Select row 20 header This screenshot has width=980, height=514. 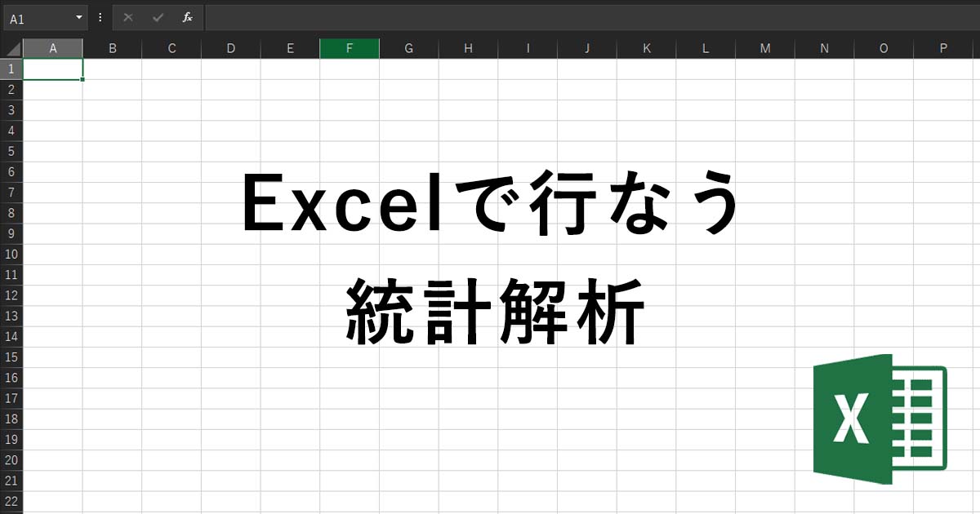click(x=11, y=460)
